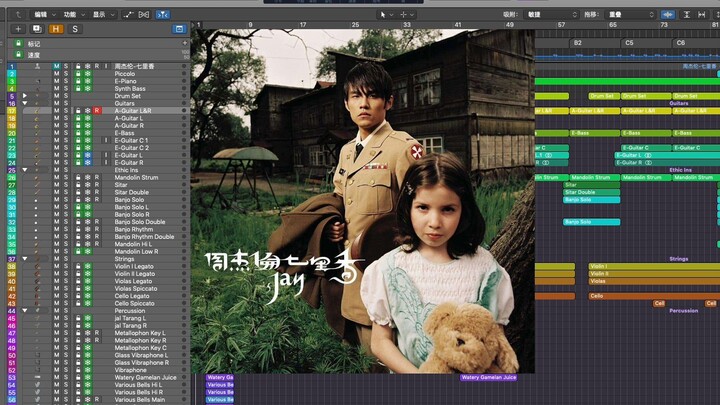Collapse the Strings track stack
Image resolution: width=720 pixels, height=405 pixels.
coord(25,259)
